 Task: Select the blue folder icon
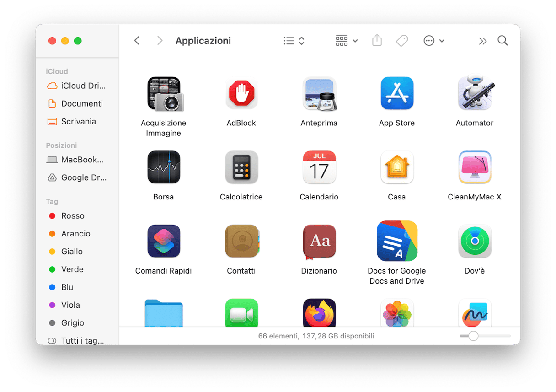coord(164,313)
